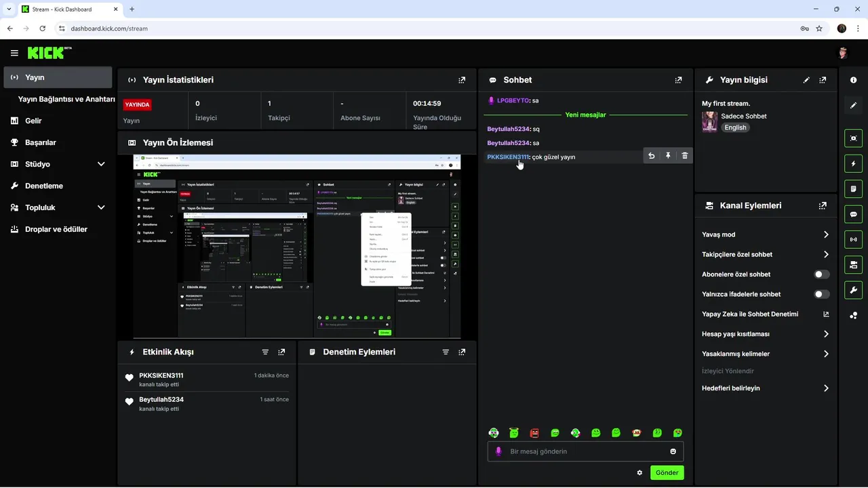868x488 pixels.
Task: Toggle the document moderation widget in right sidebar
Action: point(854,188)
